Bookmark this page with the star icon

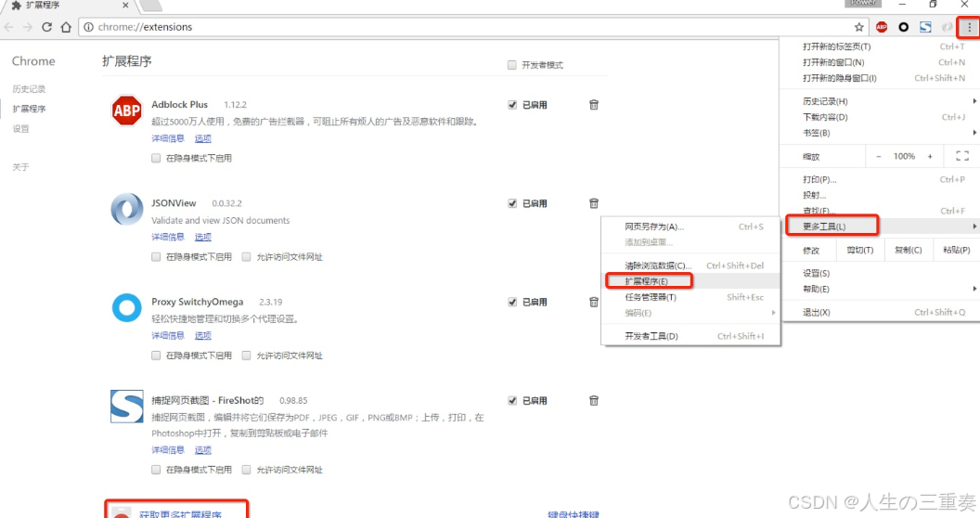858,27
